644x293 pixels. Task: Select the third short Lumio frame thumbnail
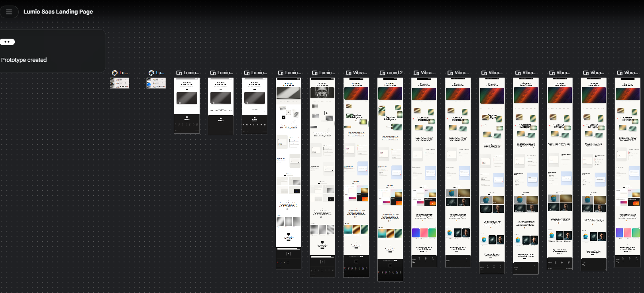[255, 106]
